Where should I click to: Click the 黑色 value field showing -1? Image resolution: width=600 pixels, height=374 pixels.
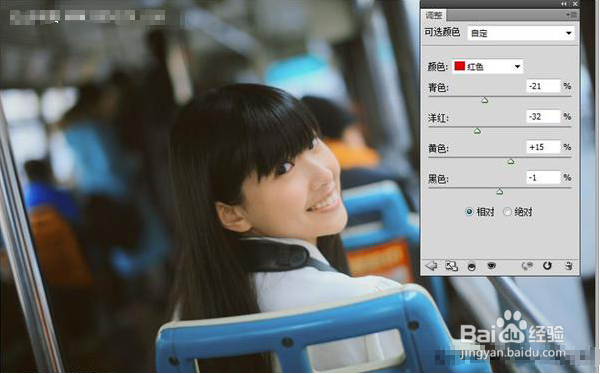[543, 177]
